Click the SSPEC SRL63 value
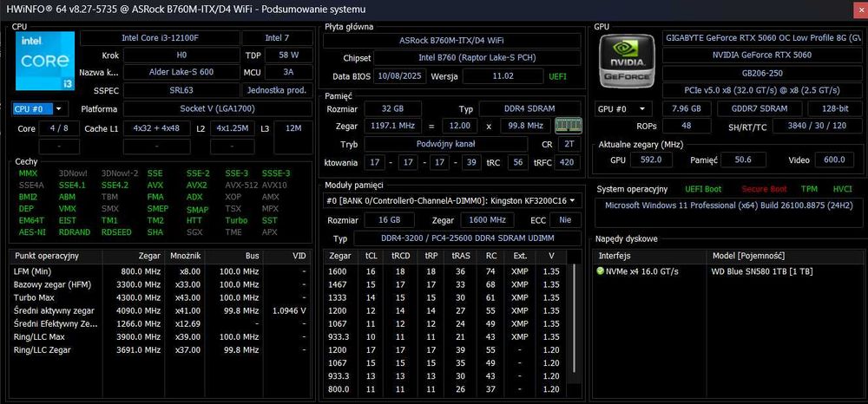Image resolution: width=868 pixels, height=404 pixels. [x=181, y=90]
